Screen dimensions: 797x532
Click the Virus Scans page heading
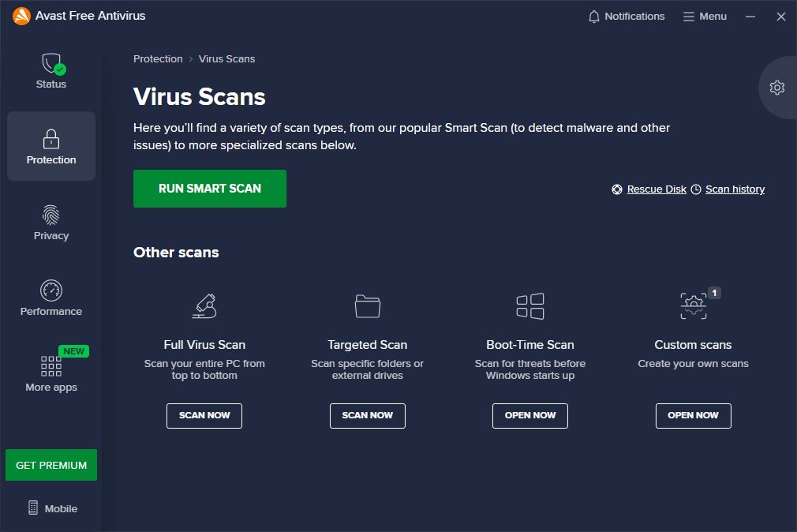click(199, 96)
